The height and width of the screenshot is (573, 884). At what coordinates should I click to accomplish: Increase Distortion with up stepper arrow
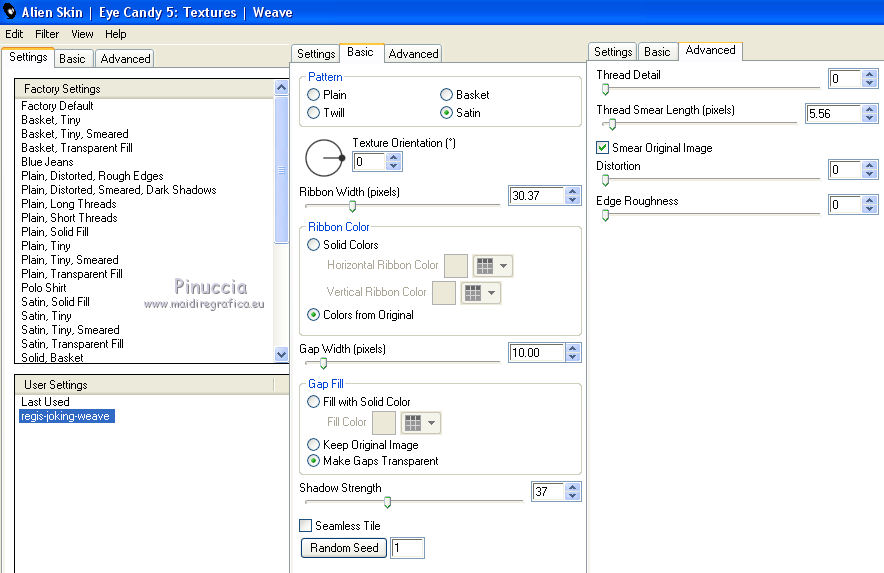pos(869,165)
